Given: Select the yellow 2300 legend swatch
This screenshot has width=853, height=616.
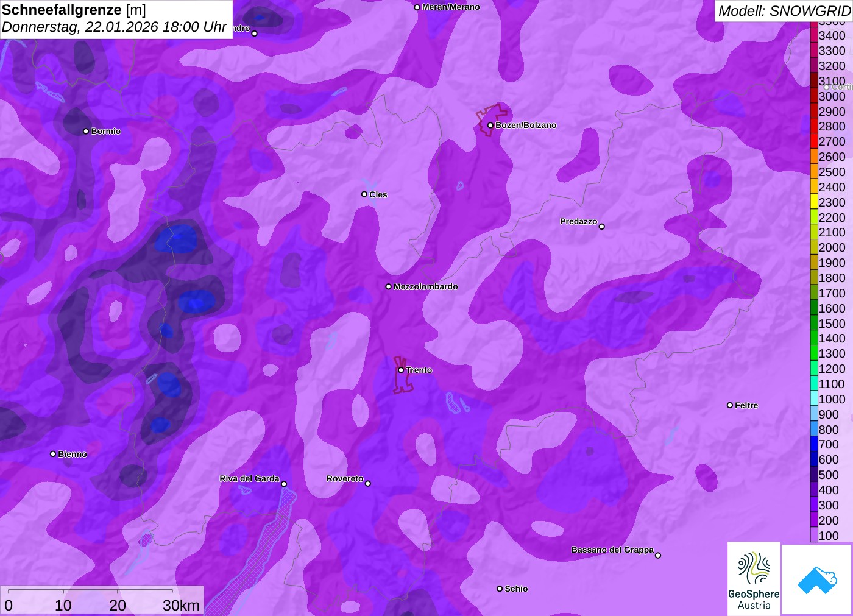Looking at the screenshot, I should tap(814, 202).
